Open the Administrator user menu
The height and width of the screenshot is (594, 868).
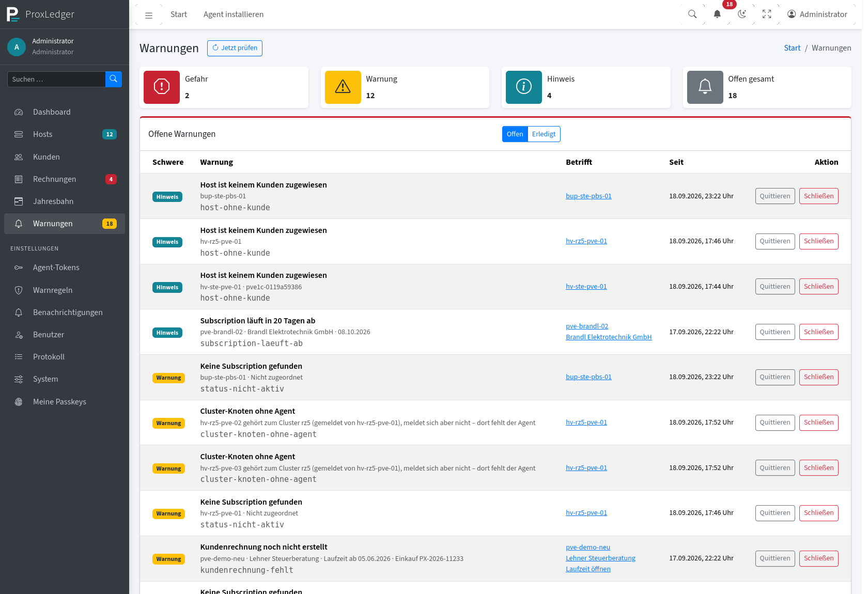point(817,14)
